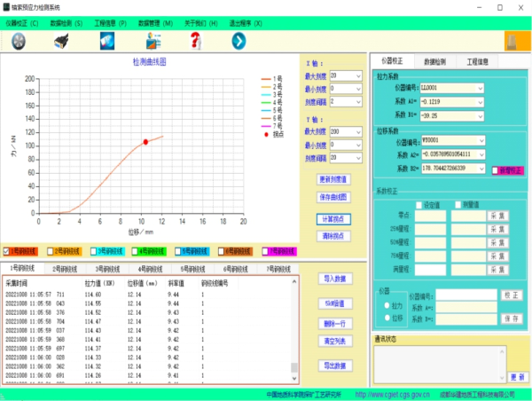
Task: Click the orange icon at toolbar right
Action: 512,41
